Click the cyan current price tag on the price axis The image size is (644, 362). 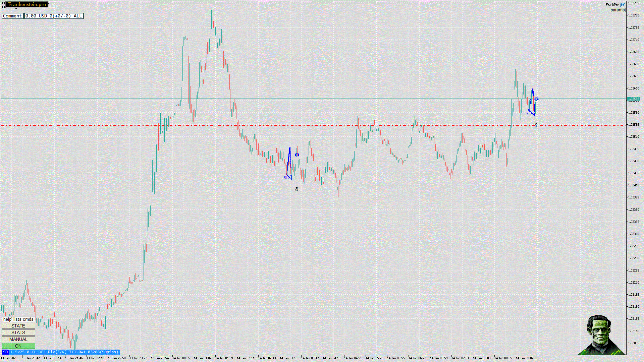[634, 99]
